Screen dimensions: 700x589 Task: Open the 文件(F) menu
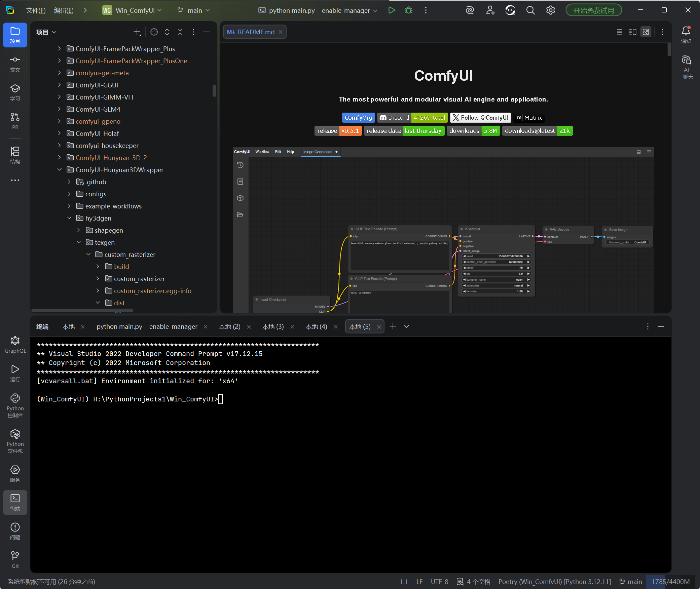(x=36, y=10)
